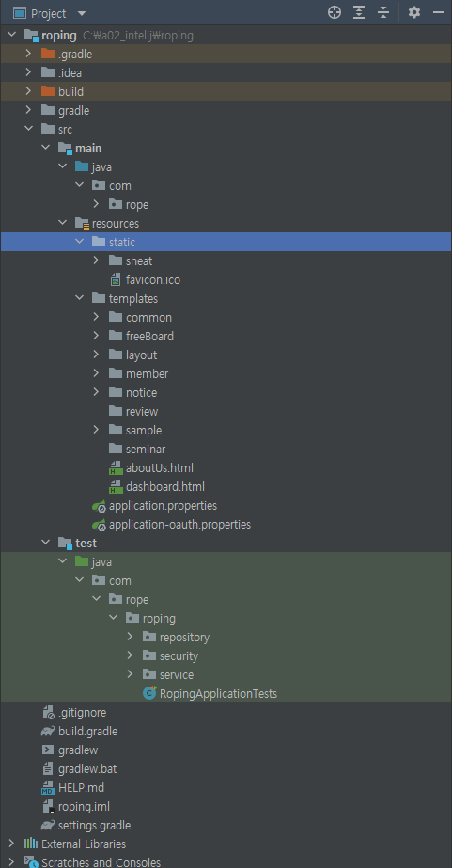Click the Expand All toolbar icon

click(359, 12)
